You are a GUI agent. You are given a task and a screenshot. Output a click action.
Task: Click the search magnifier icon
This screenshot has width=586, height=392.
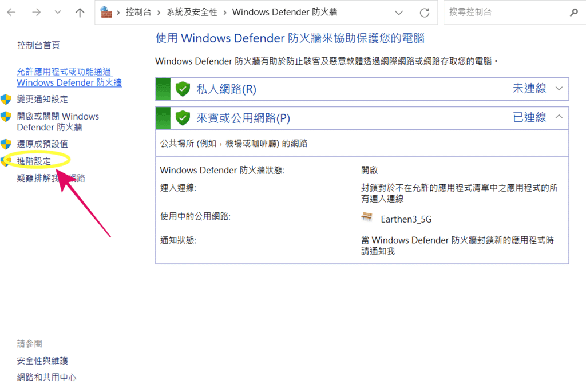click(x=573, y=13)
